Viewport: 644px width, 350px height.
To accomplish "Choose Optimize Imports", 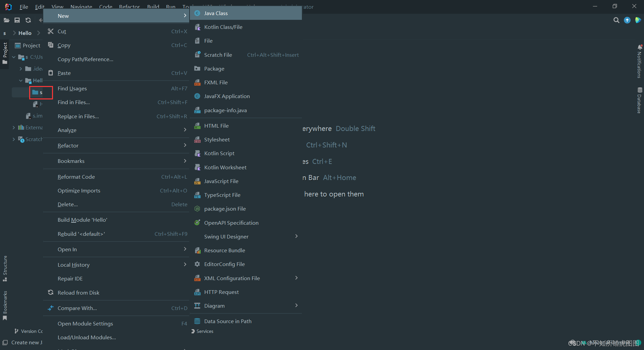I will [x=116, y=190].
